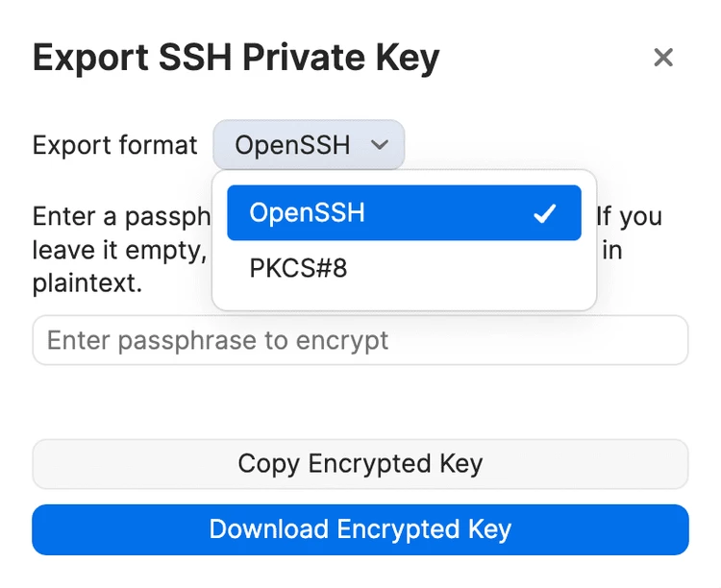
Task: Switch export format to PKCS#8
Action: (x=404, y=268)
